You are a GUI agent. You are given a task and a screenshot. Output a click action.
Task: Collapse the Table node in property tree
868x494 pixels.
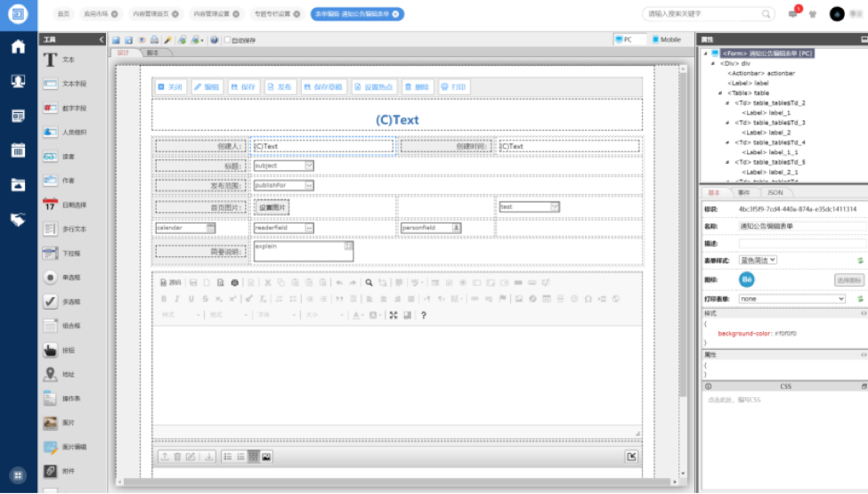[720, 93]
